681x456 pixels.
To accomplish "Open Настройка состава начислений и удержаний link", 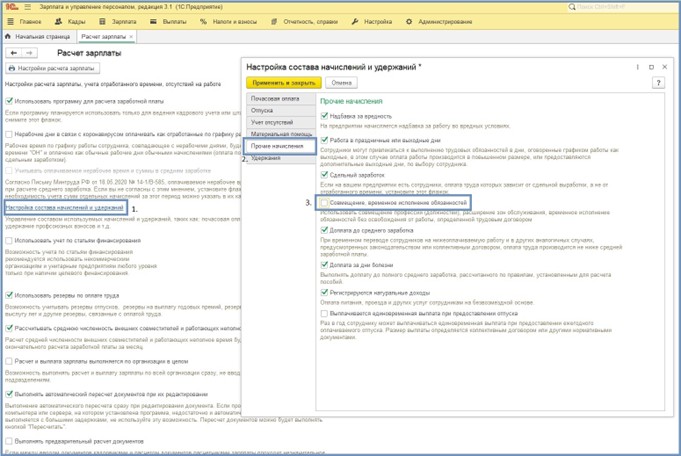I will [65, 208].
